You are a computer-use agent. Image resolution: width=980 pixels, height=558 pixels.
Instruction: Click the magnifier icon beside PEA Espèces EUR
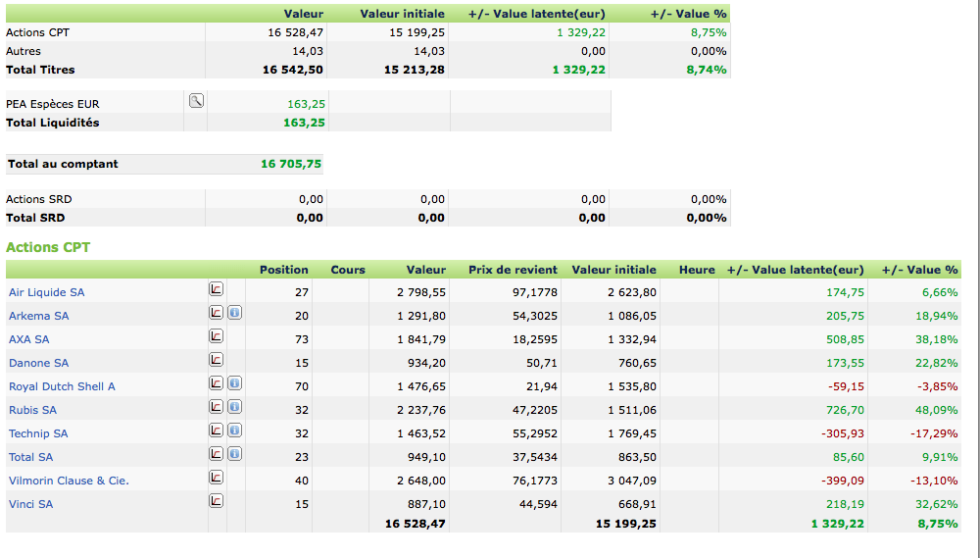(x=196, y=101)
